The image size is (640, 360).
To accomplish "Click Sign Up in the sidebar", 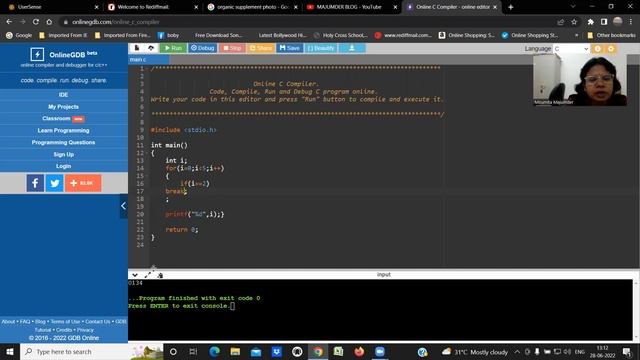I will tap(64, 154).
